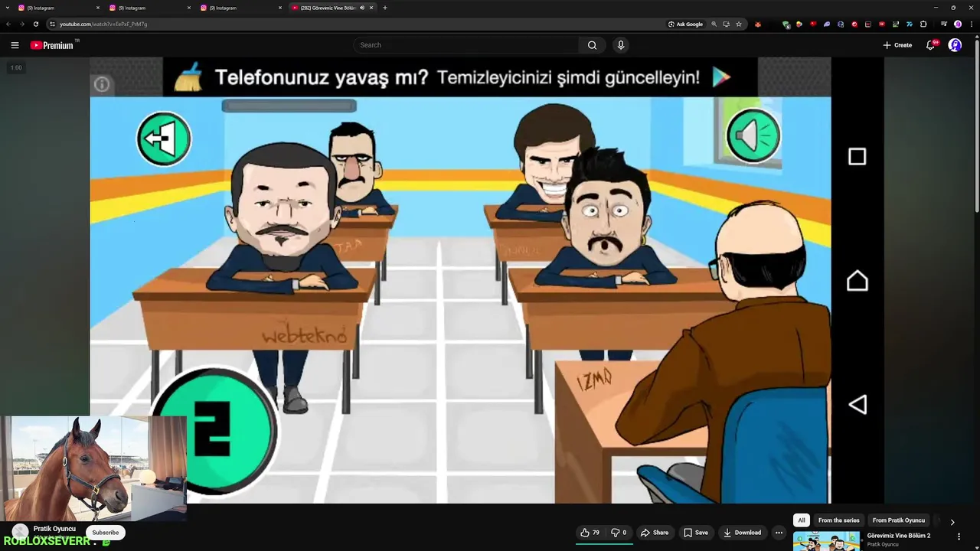Open the zoom magnifier in address bar

point(714,24)
